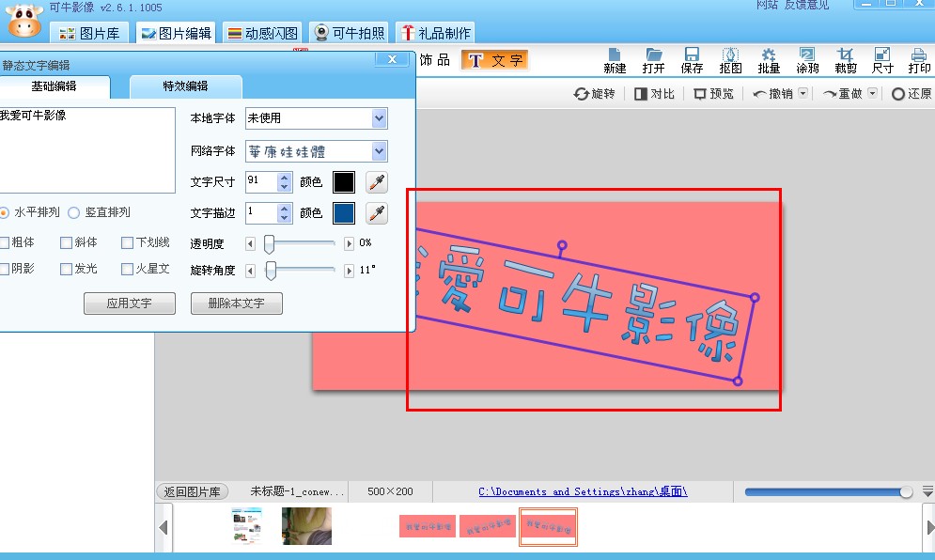Select the webpage screenshot thumbnail

tap(246, 526)
